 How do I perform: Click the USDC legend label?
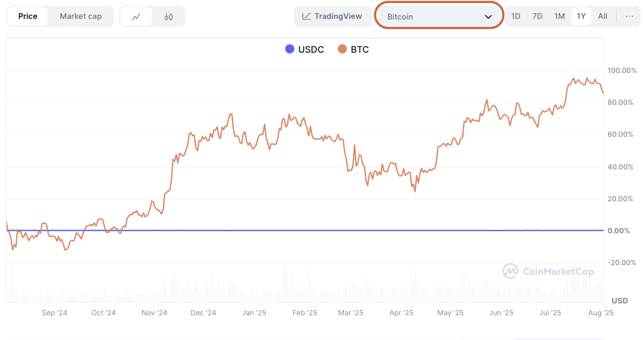click(x=311, y=50)
